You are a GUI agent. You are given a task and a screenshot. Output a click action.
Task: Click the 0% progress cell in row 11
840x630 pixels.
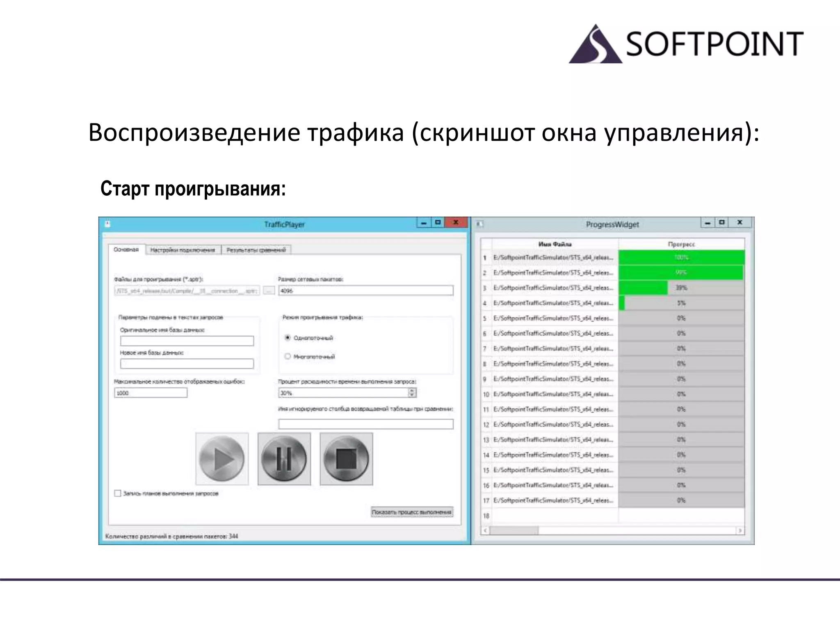682,409
